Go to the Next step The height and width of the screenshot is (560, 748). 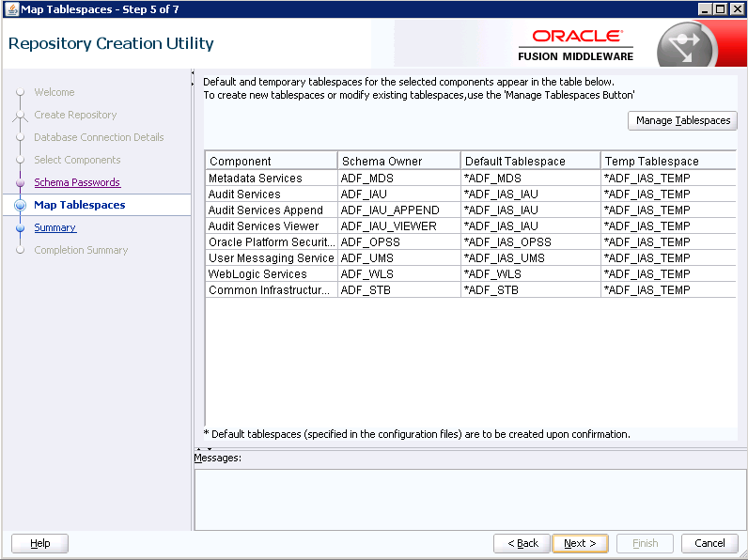point(580,543)
